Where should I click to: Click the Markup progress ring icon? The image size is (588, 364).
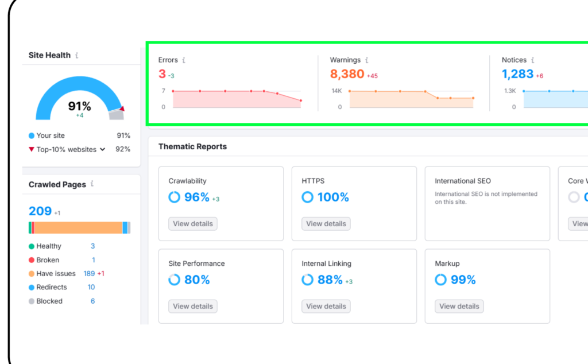440,280
